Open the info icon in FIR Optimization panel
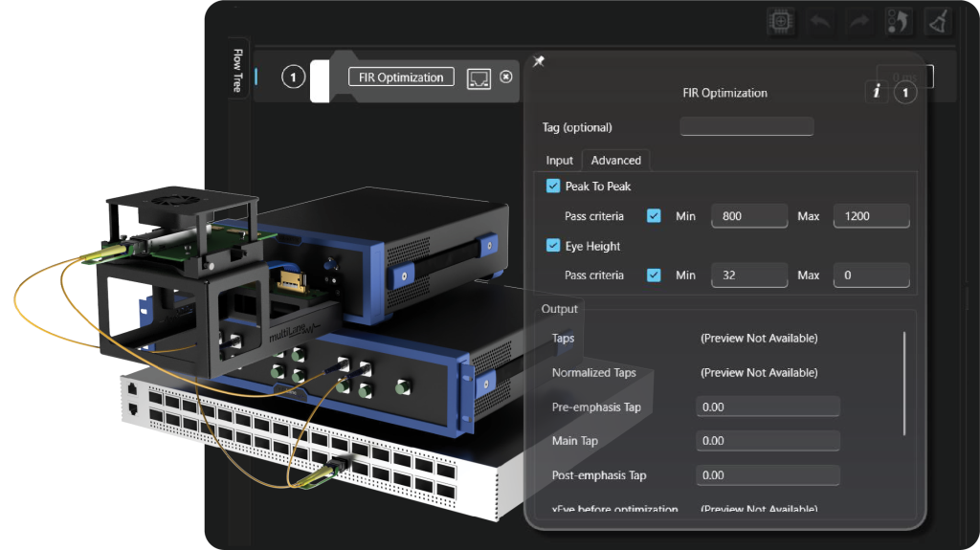This screenshot has width=980, height=550. pyautogui.click(x=877, y=92)
